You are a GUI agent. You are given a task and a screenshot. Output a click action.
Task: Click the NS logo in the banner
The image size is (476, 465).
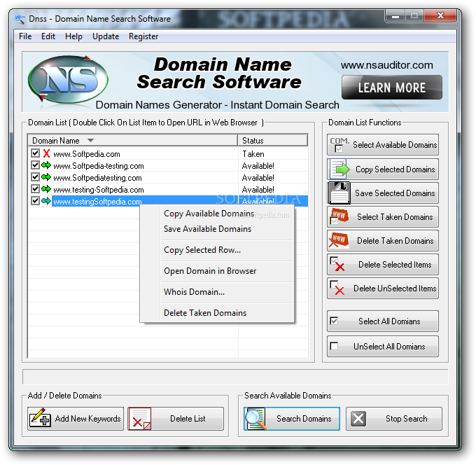[x=69, y=79]
